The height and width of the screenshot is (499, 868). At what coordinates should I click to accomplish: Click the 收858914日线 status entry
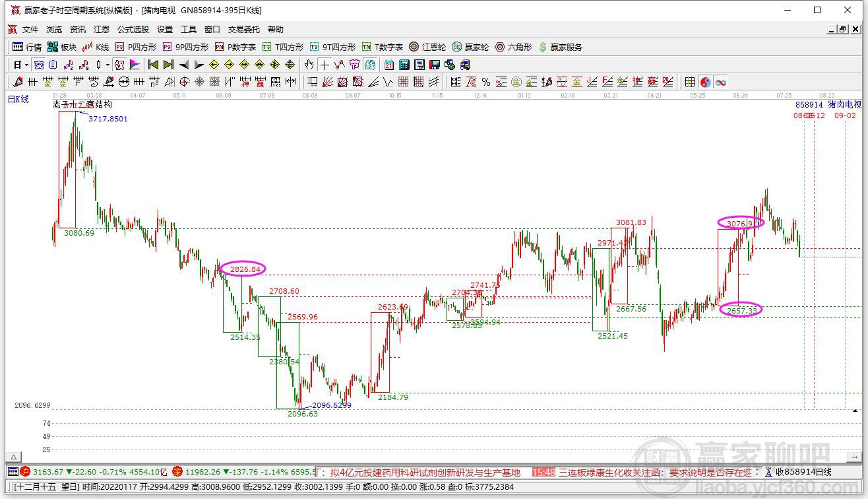[803, 472]
